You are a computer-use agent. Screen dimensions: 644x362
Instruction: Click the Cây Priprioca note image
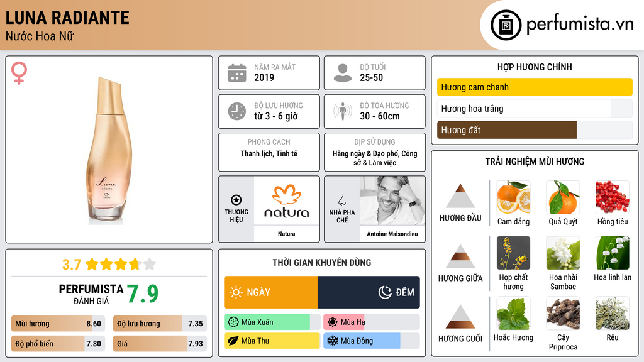click(563, 314)
